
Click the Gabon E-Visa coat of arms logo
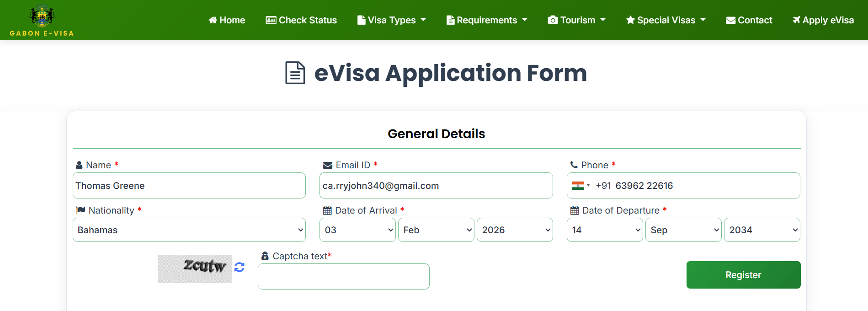point(42,16)
